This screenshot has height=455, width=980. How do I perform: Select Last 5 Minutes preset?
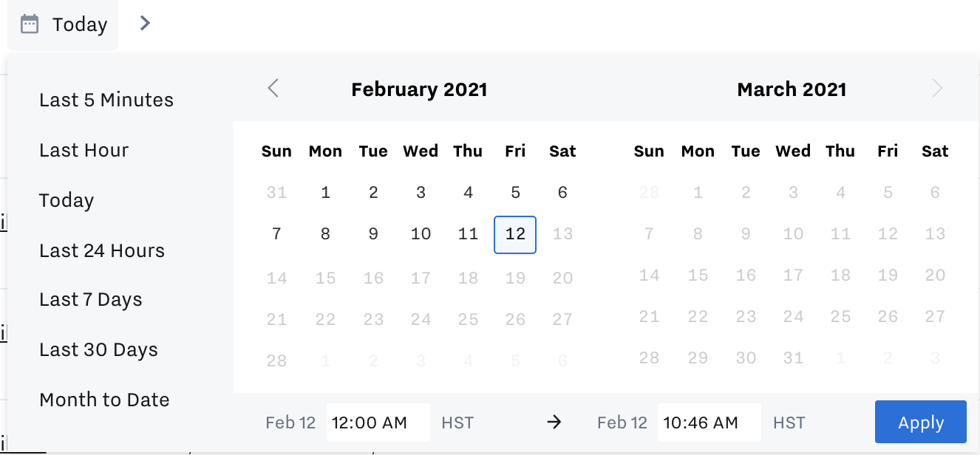tap(106, 100)
